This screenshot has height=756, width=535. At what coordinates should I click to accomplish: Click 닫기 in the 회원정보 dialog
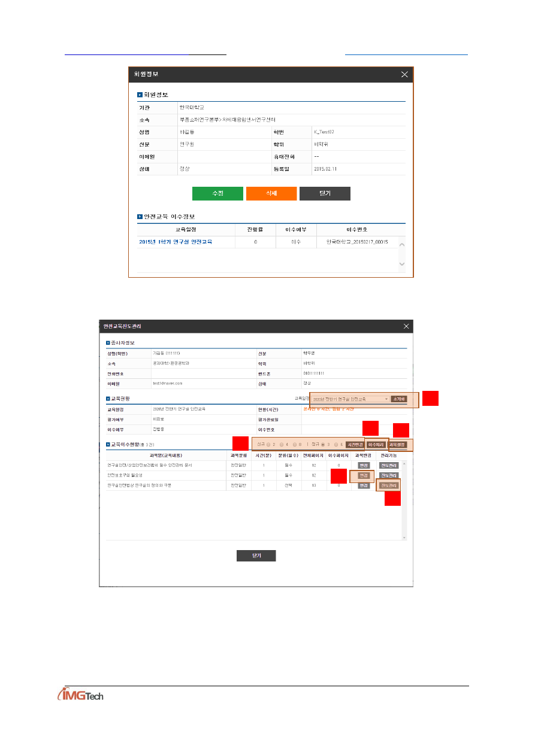(325, 194)
